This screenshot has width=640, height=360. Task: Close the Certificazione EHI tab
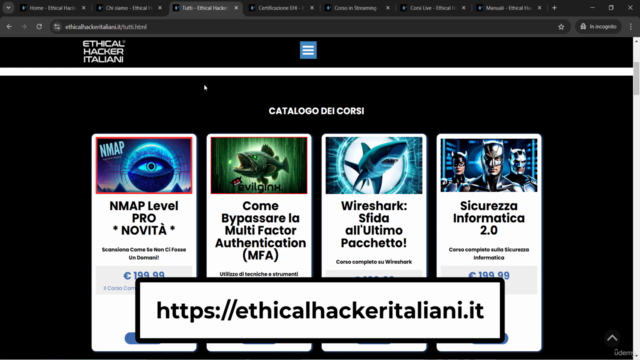coord(312,8)
